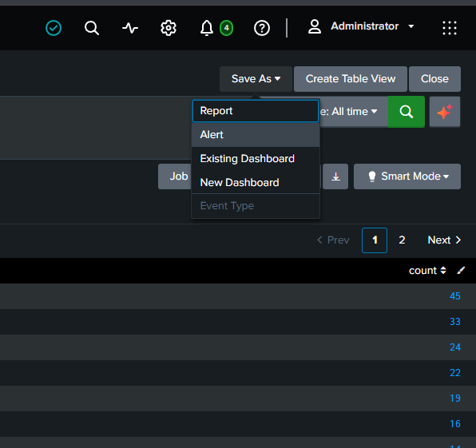Open the search magnifier icon in top bar
476x448 pixels.
point(92,28)
